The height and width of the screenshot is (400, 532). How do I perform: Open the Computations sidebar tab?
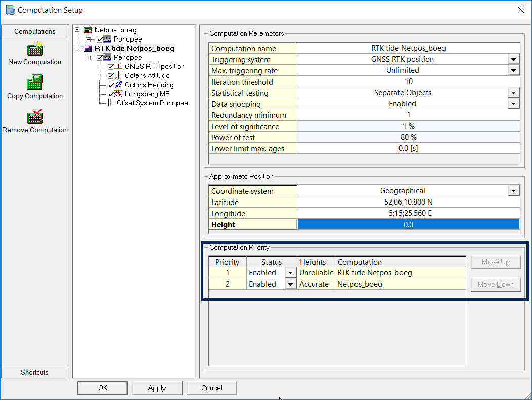click(35, 31)
